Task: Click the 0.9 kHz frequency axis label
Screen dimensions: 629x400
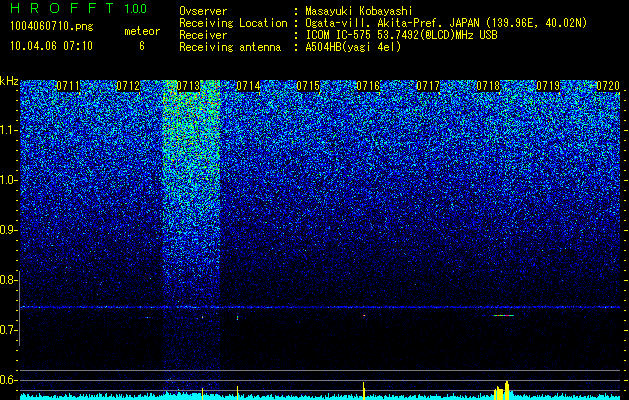Action: [9, 230]
